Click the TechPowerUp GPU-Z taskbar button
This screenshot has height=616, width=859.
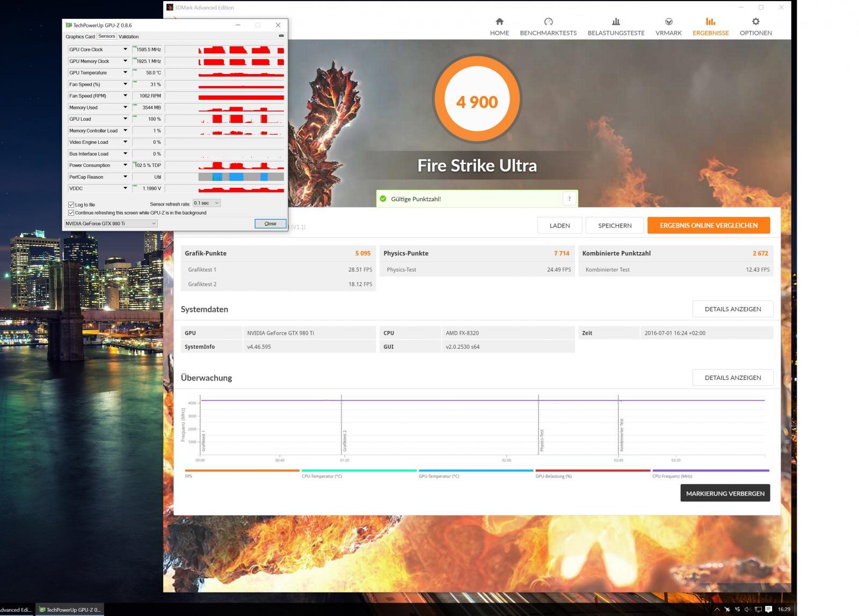(x=70, y=610)
